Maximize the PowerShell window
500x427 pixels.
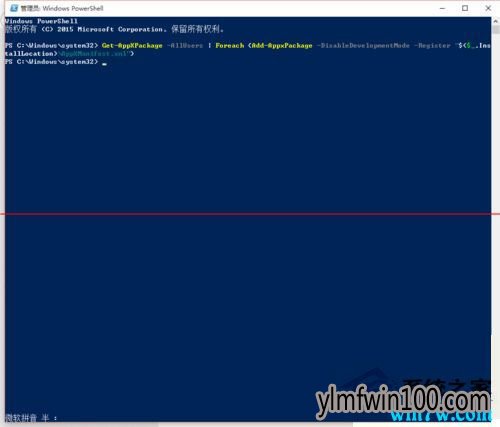coord(465,8)
